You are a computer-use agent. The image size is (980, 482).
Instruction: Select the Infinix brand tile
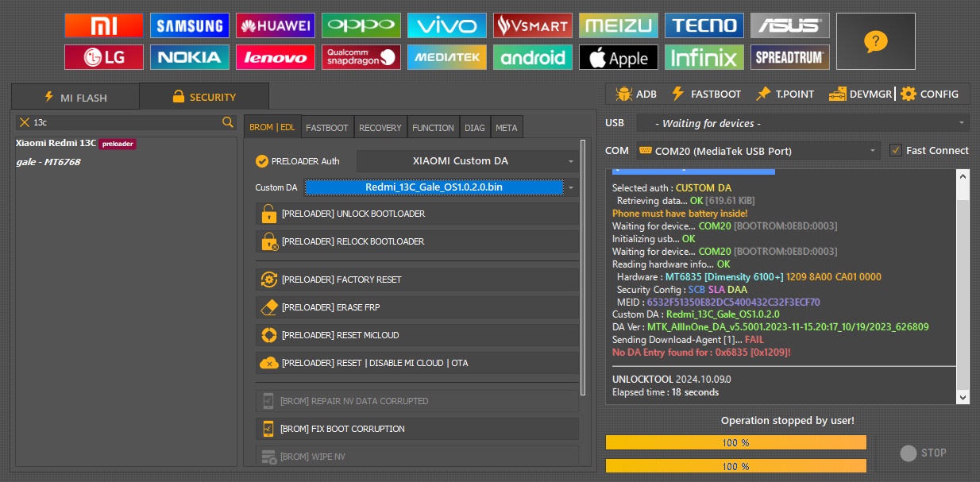point(704,57)
